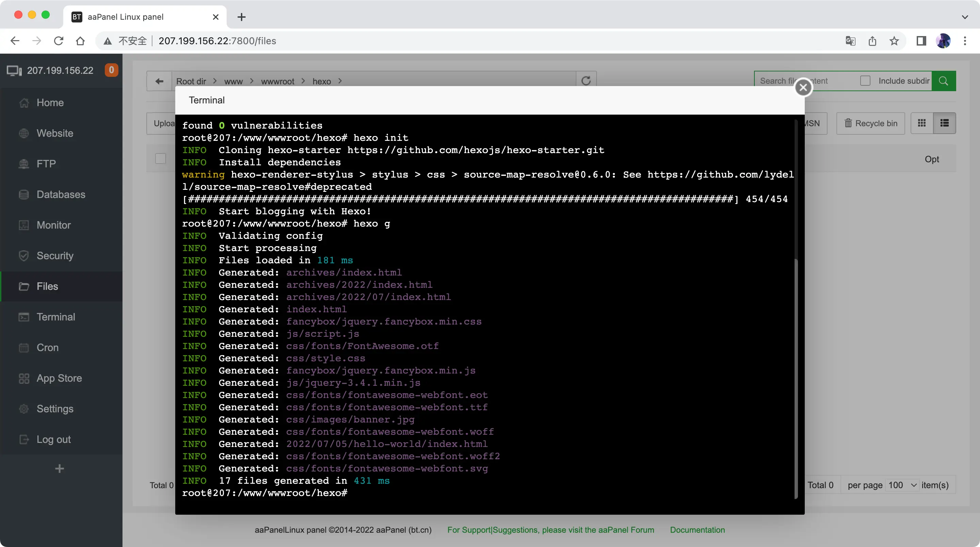The height and width of the screenshot is (547, 980).
Task: Click the App Store grid icon
Action: tap(24, 378)
